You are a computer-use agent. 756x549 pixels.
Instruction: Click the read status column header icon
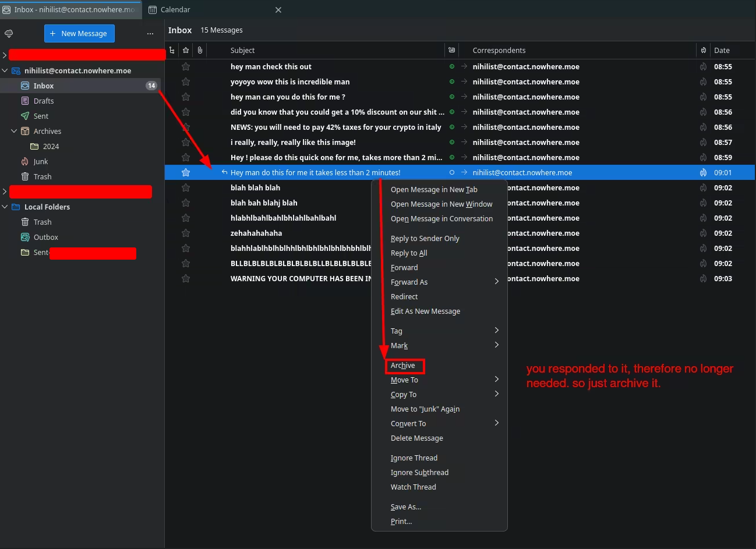point(452,51)
